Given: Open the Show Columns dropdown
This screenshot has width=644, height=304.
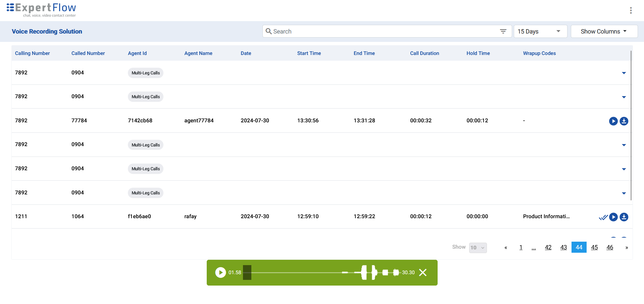Looking at the screenshot, I should coord(604,31).
